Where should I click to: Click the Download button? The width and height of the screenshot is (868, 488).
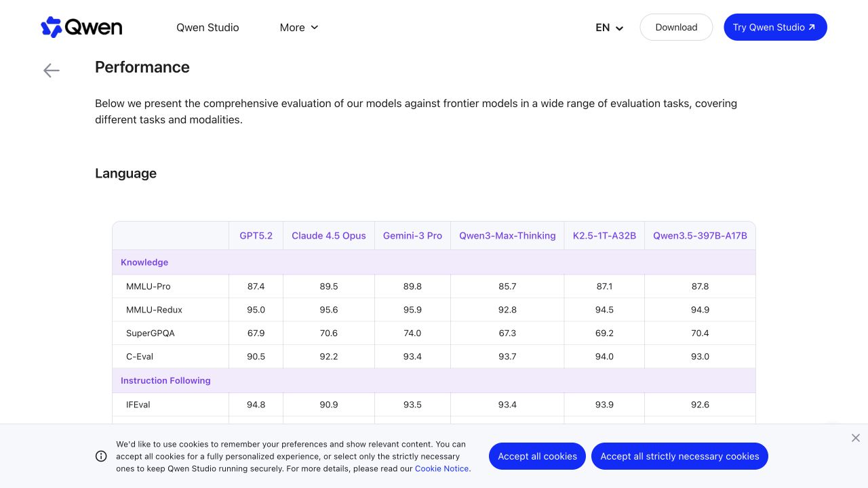tap(676, 27)
